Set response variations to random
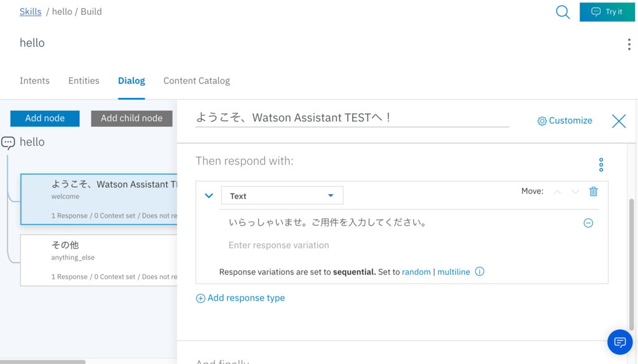 pos(416,272)
